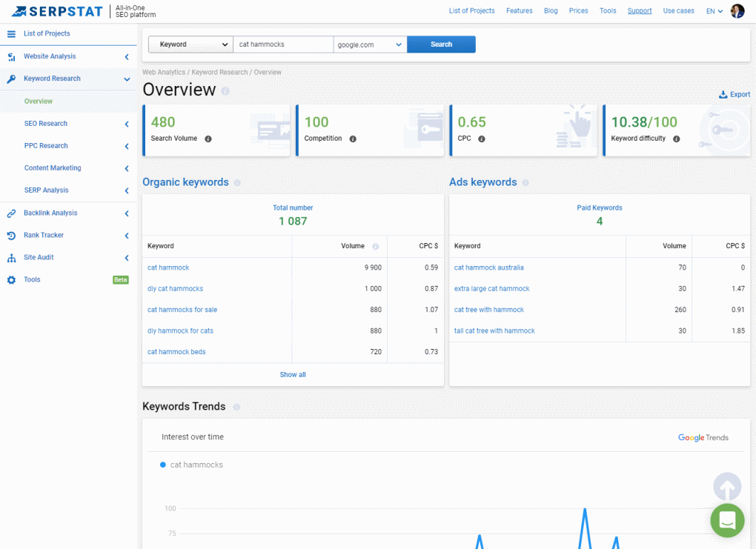Select List of Projects in the sidebar

(x=47, y=33)
